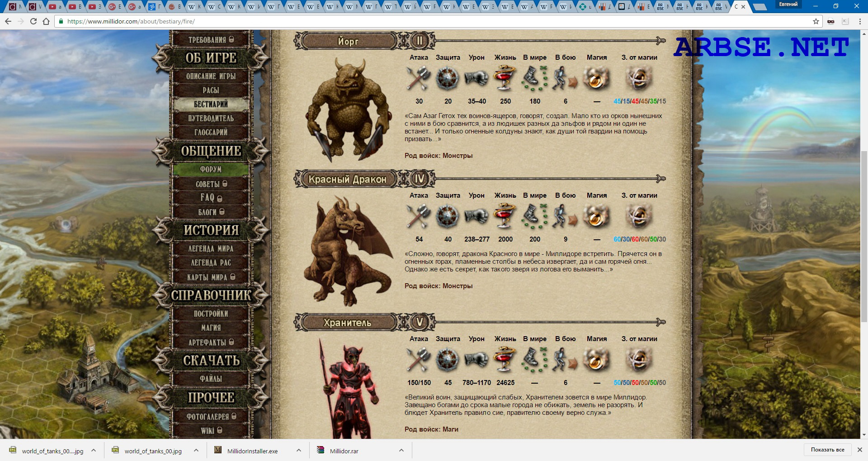The width and height of the screenshot is (868, 461).
Task: Click the battle-speed runner icon in Йорг row
Action: click(x=565, y=78)
